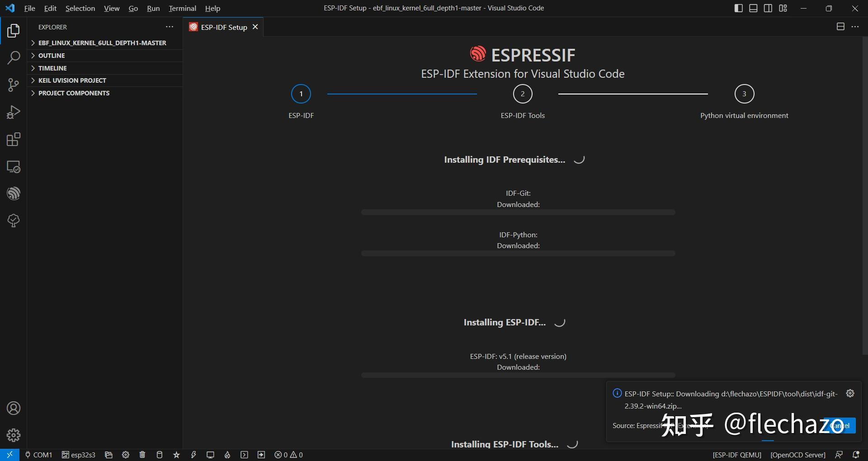
Task: Open the Selection menu
Action: pos(80,8)
